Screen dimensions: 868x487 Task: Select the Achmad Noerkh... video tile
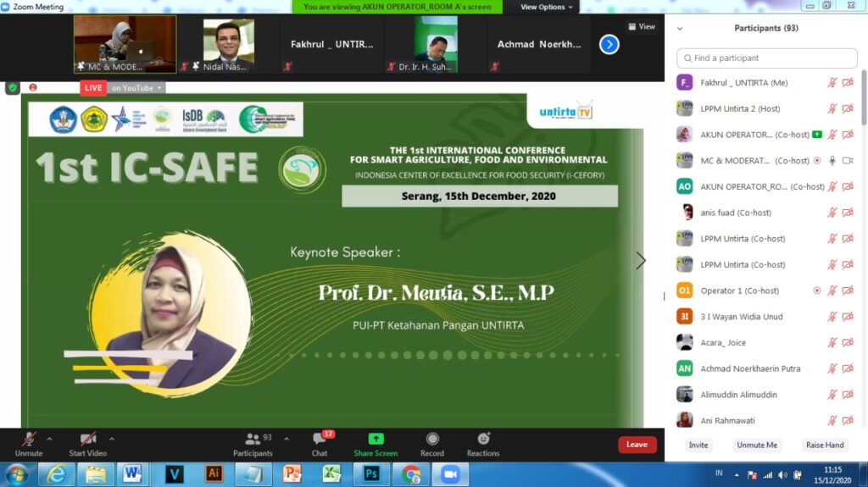(539, 44)
